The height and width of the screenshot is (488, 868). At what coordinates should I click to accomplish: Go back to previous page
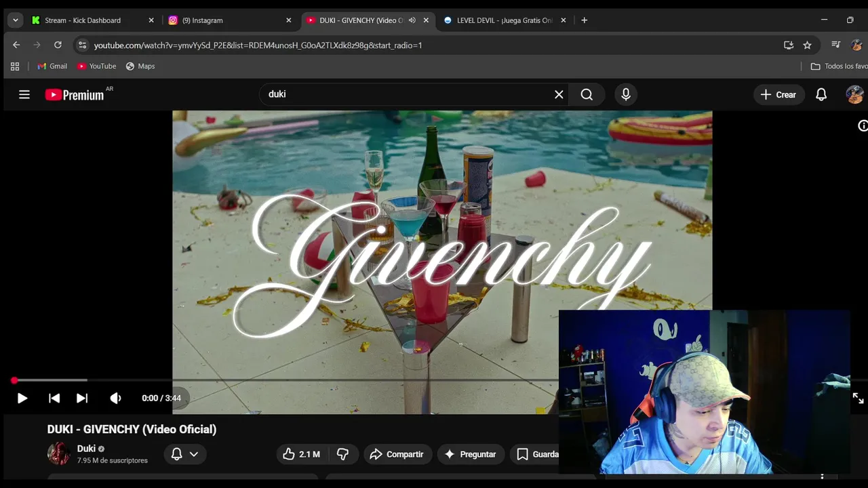(16, 45)
